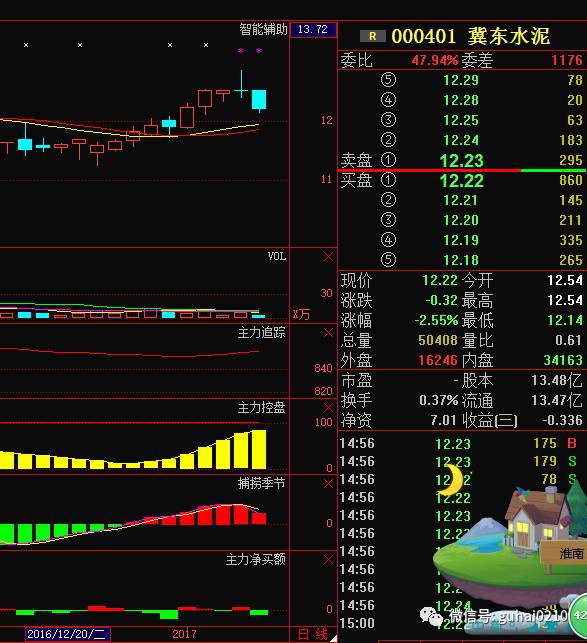The height and width of the screenshot is (643, 587).
Task: Close the 捕捞季节 indicator panel
Action: point(328,484)
